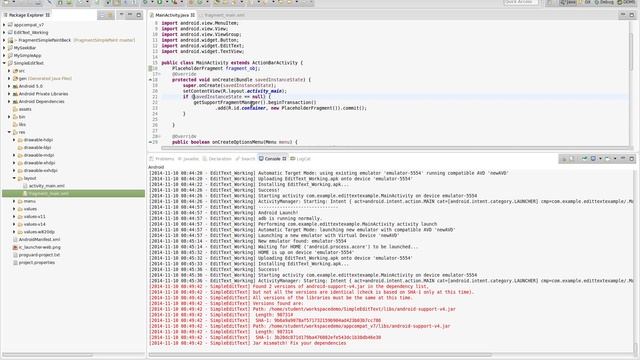Toggle pin console icon
640x360 pixels.
pos(584,159)
